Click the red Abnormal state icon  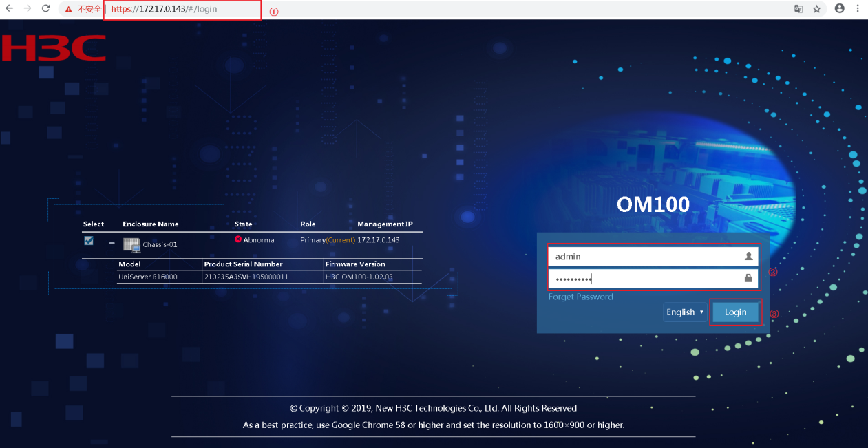[238, 239]
